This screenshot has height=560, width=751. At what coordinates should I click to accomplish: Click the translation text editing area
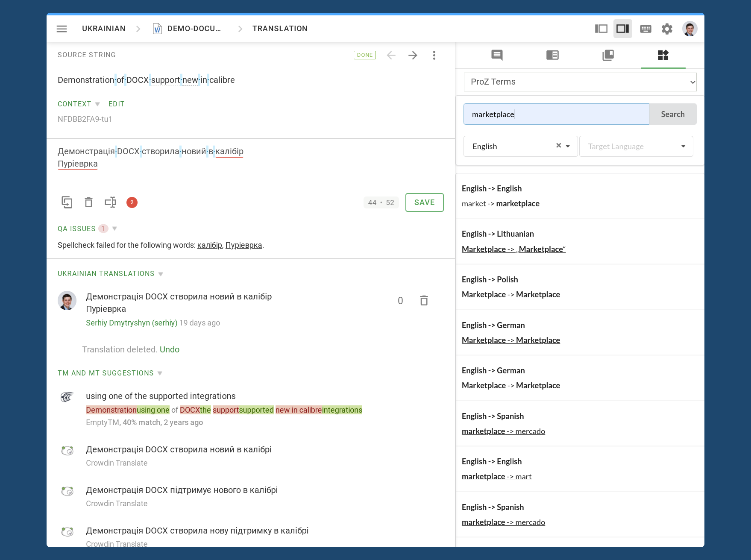pyautogui.click(x=250, y=164)
